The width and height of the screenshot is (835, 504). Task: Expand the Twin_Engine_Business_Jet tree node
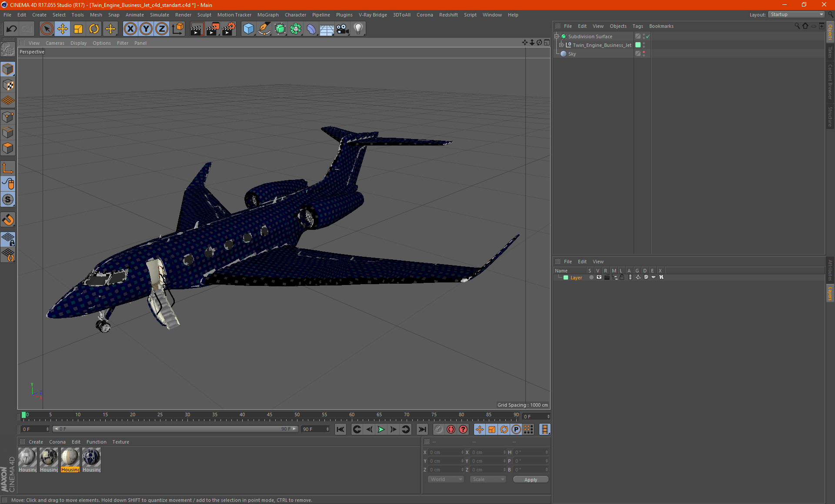click(x=561, y=45)
